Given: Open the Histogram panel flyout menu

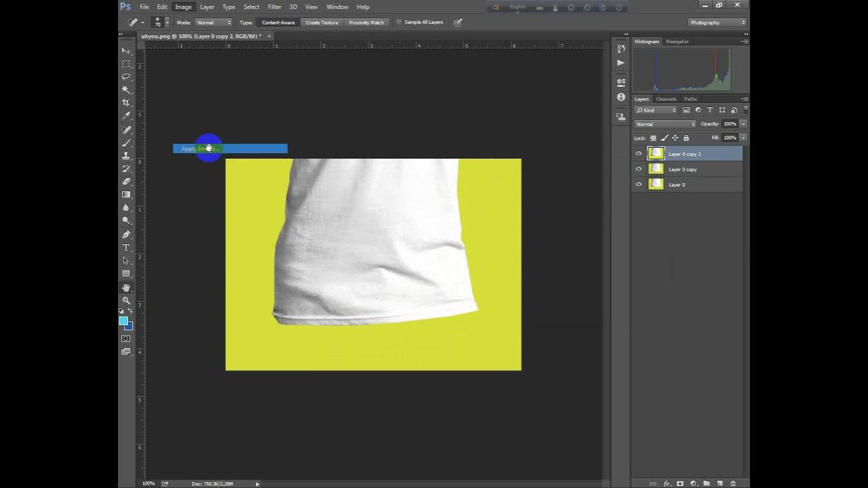Looking at the screenshot, I should (745, 41).
